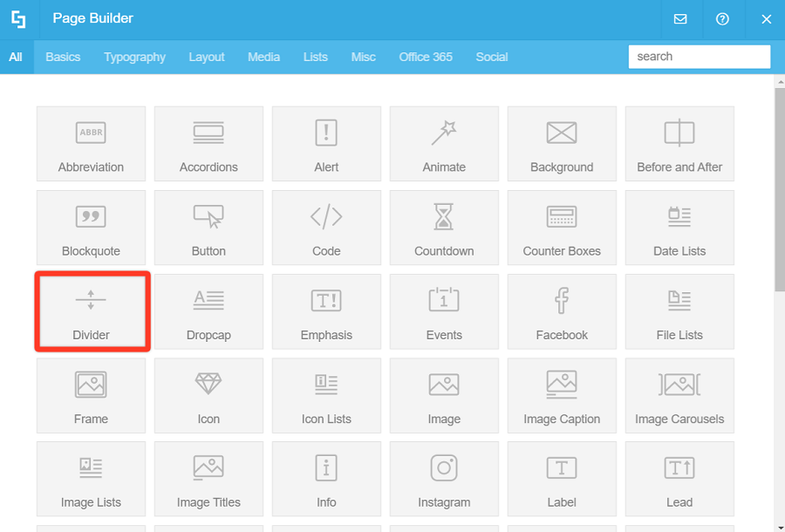The height and width of the screenshot is (532, 785).
Task: Click inside the search field
Action: point(699,56)
